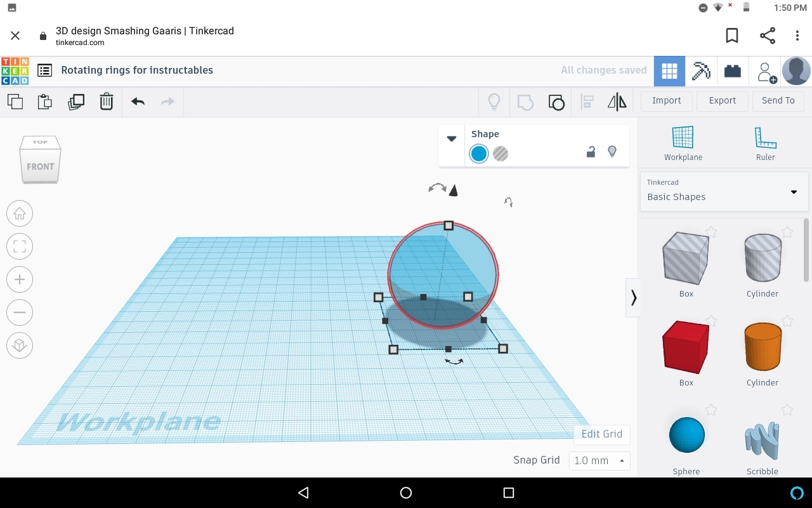Screen dimensions: 812x508
Task: Collapse the shapes side panel
Action: [x=633, y=297]
